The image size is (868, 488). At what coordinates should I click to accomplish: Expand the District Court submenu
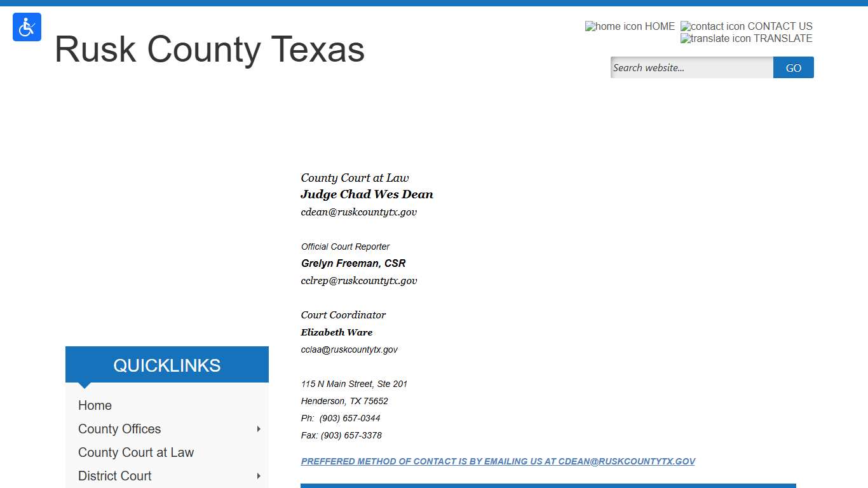pyautogui.click(x=258, y=476)
